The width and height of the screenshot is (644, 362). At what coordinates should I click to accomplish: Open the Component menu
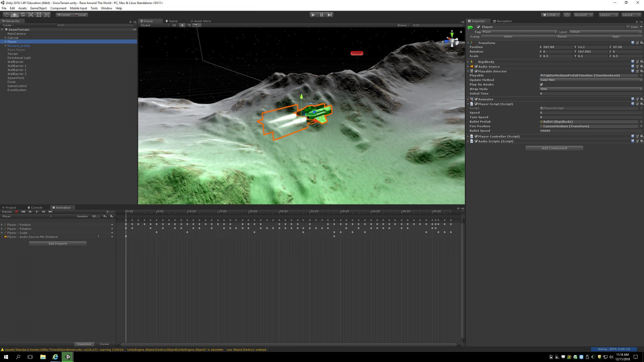[x=58, y=8]
